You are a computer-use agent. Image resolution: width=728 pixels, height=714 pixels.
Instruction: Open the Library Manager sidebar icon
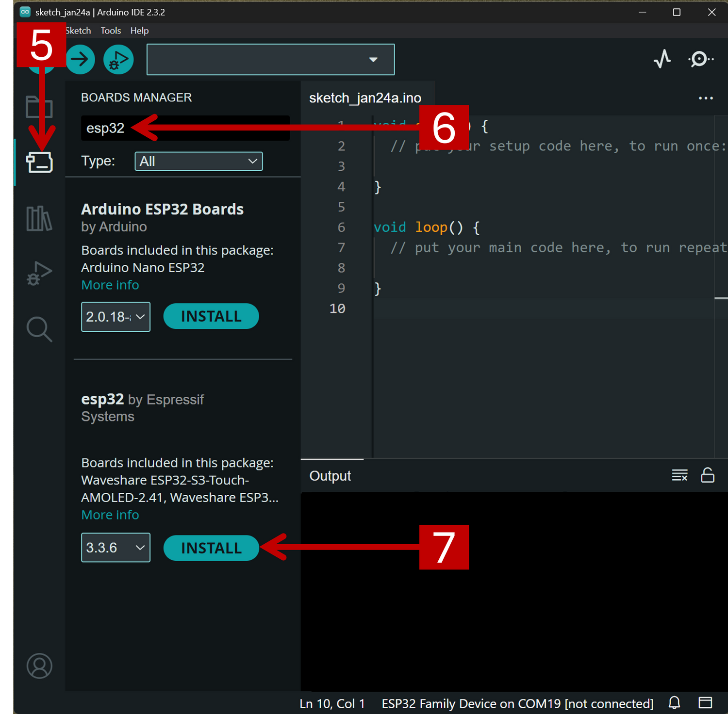pyautogui.click(x=39, y=218)
